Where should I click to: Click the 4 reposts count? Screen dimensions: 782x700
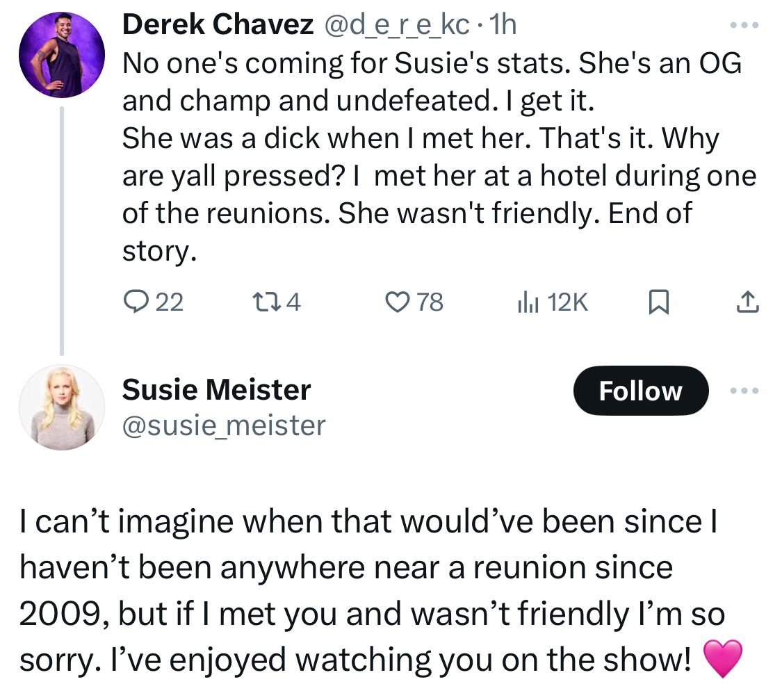(294, 302)
